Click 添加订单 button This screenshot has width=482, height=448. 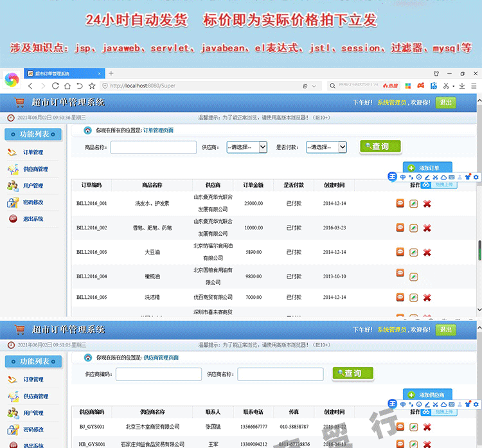427,168
